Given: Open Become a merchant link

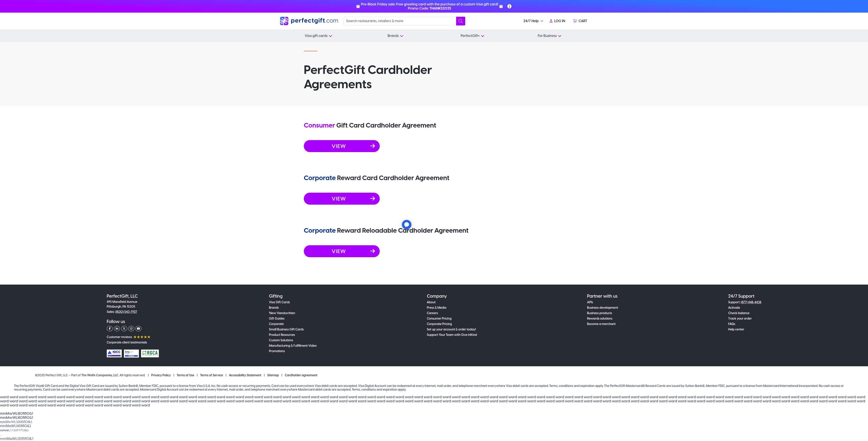Looking at the screenshot, I should tap(601, 324).
